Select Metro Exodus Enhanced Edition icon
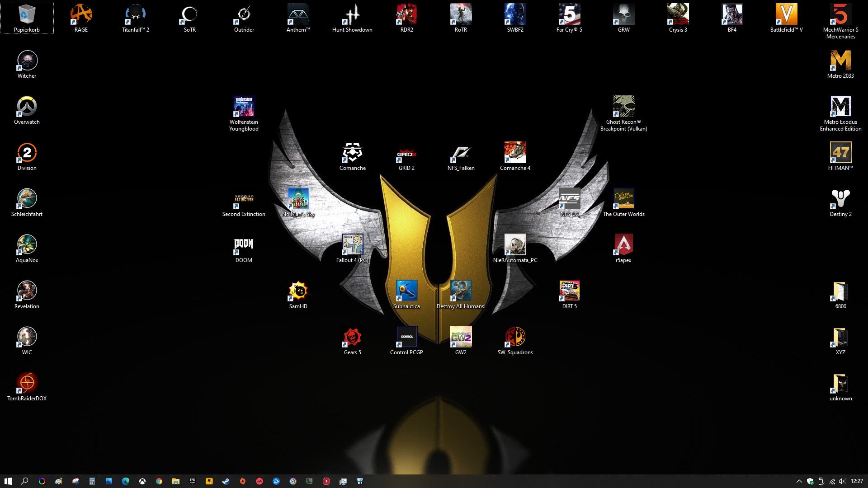This screenshot has width=868, height=488. 841,107
